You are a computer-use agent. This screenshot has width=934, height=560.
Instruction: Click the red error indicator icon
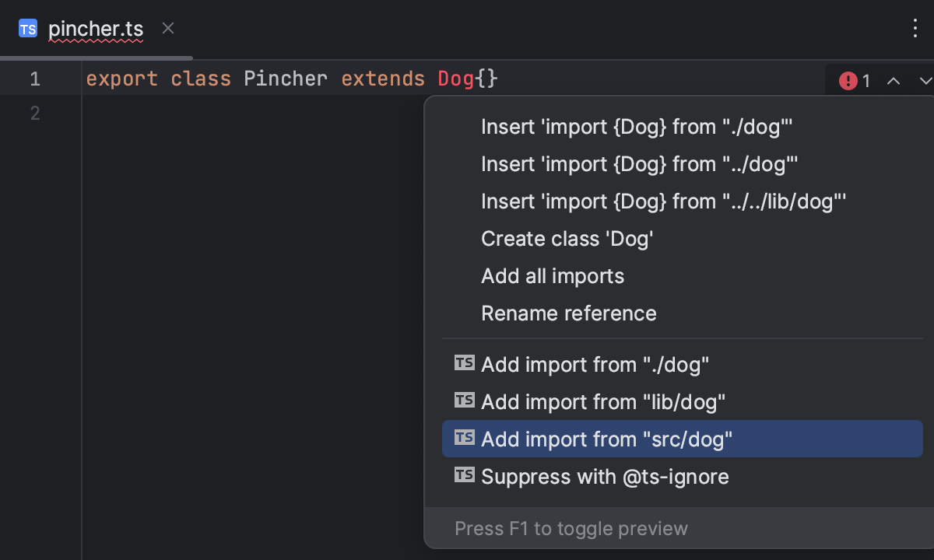pos(848,80)
